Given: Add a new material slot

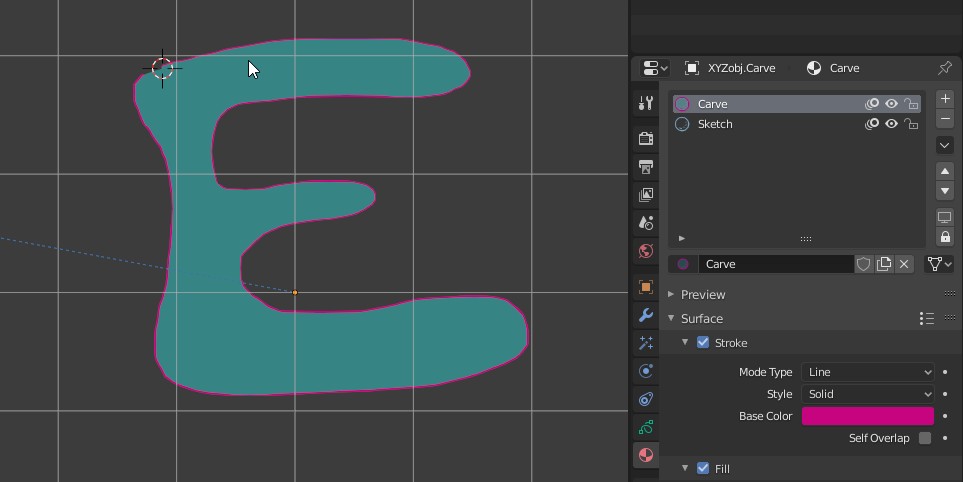Looking at the screenshot, I should (945, 100).
